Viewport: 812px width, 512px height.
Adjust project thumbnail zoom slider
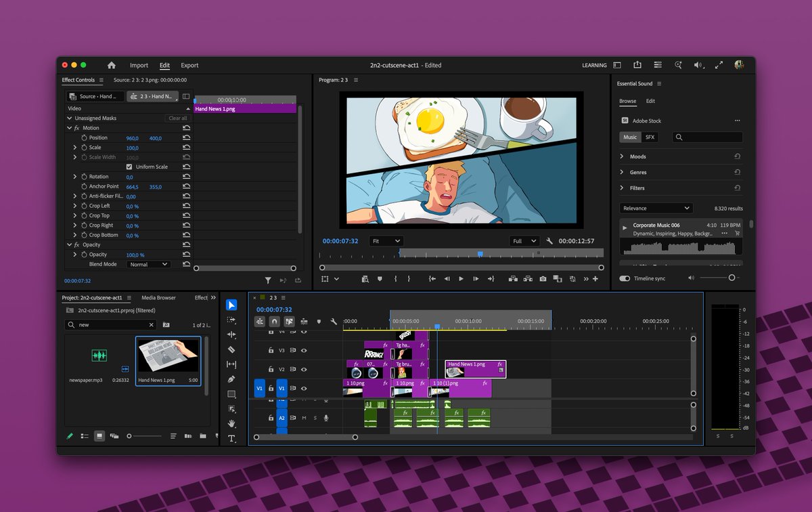(129, 436)
